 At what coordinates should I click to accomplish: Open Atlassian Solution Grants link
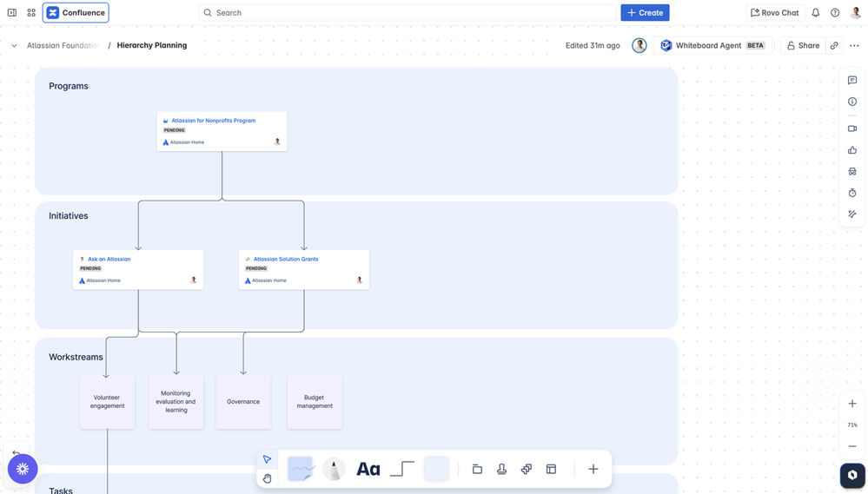click(286, 259)
